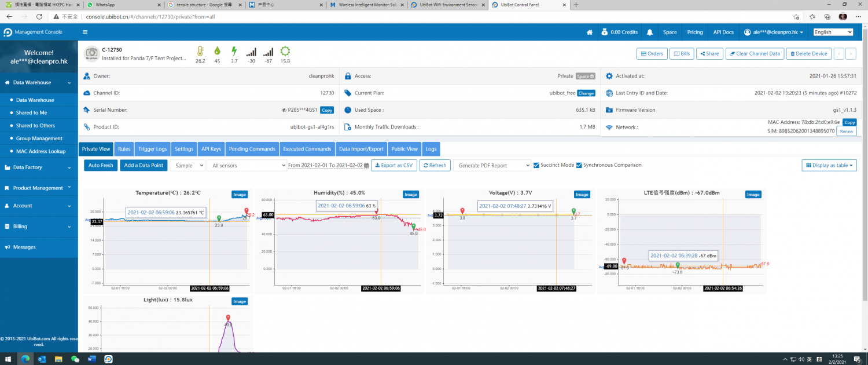Click the temperature thermometer icon showing 26.2
Screen dimensions: 868x365
(x=200, y=51)
